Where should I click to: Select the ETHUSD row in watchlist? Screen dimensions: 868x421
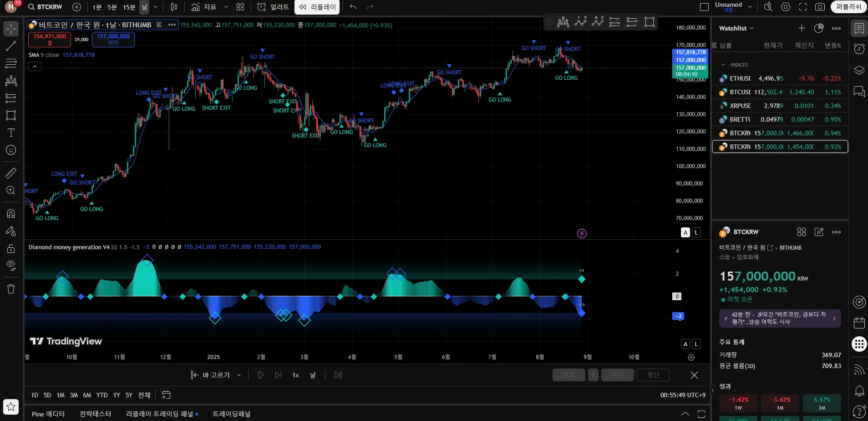(x=780, y=78)
